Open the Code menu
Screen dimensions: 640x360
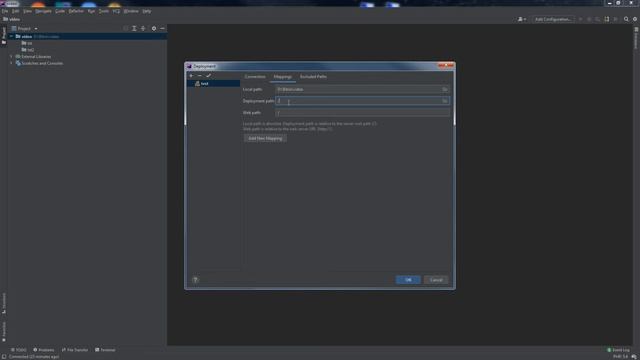click(60, 11)
